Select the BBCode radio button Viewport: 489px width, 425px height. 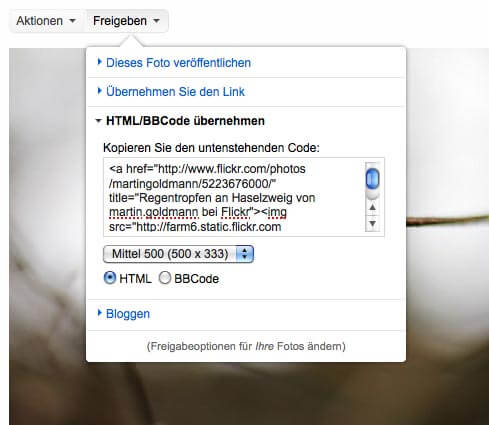pos(165,278)
